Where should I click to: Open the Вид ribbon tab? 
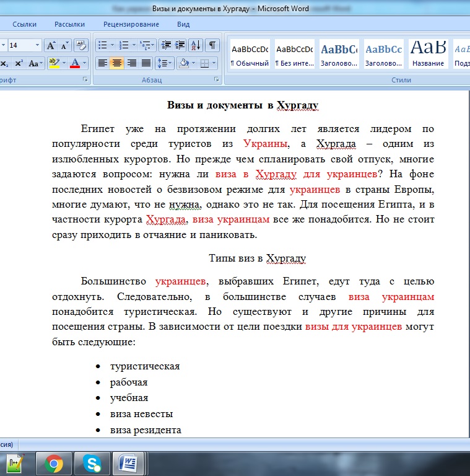(x=183, y=24)
